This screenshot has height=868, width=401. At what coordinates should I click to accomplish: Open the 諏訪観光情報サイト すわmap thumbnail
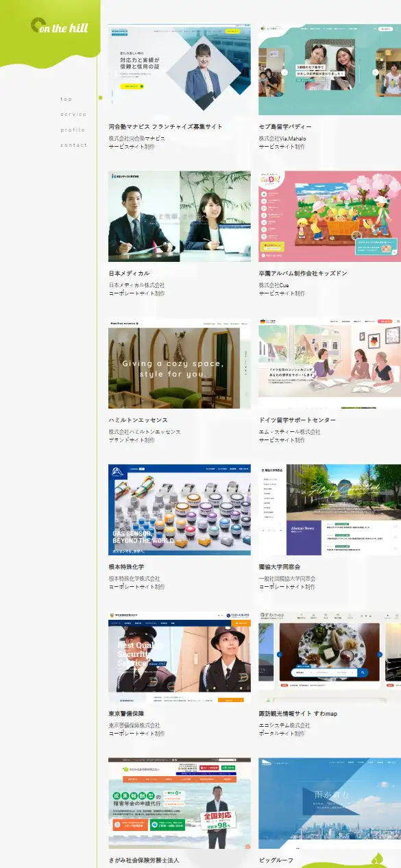(330, 656)
